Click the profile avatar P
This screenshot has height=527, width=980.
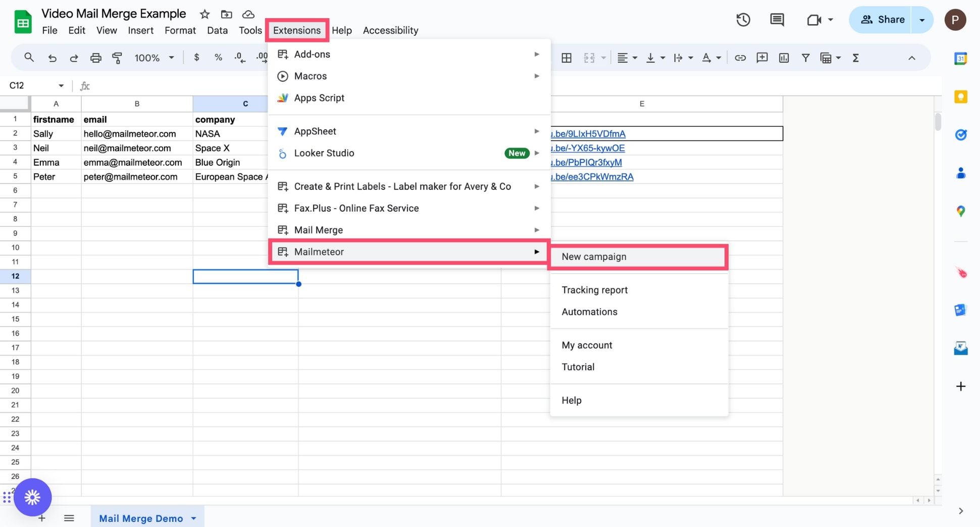(955, 20)
